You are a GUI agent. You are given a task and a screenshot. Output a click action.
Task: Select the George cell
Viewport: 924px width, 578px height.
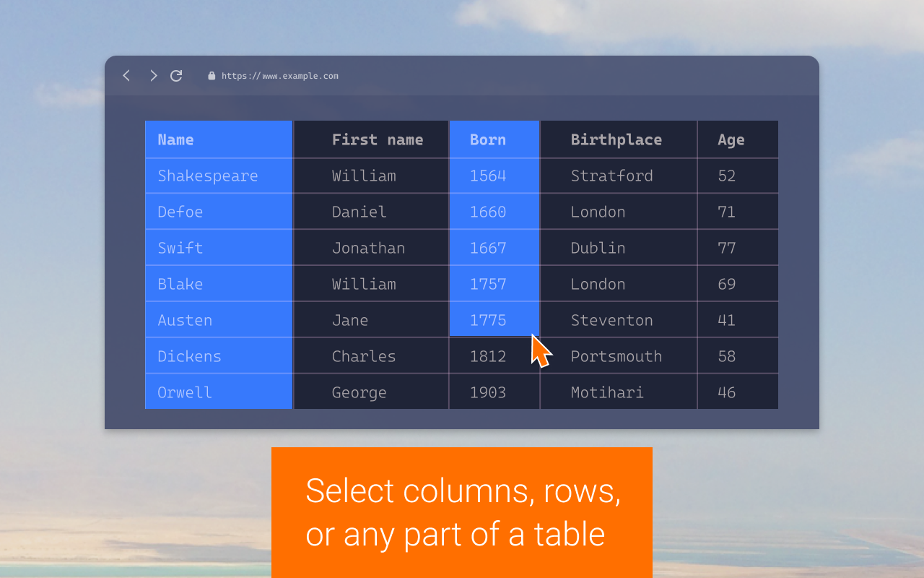tap(371, 392)
